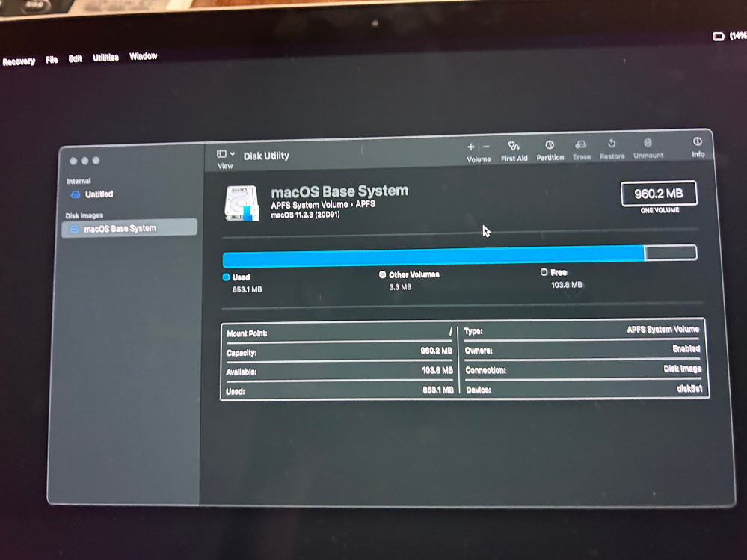Click the blue Used legend swatch
This screenshot has width=747, height=560.
pos(227,277)
